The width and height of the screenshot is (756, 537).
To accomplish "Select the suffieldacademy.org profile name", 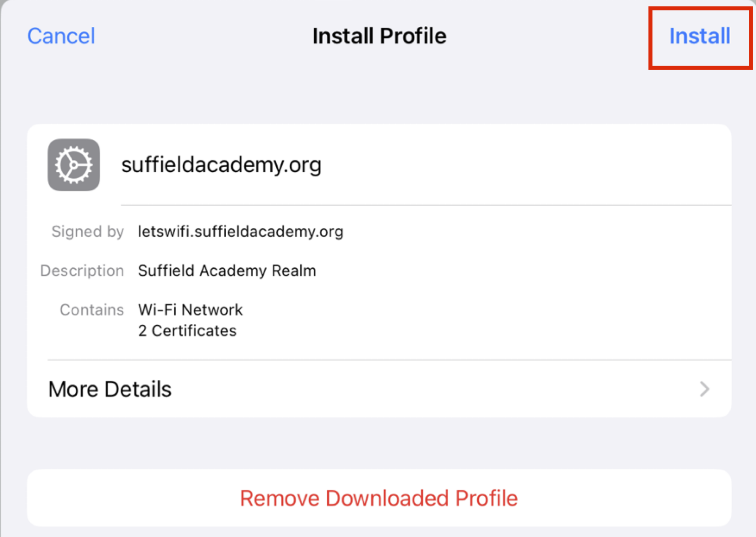I will coord(221,165).
